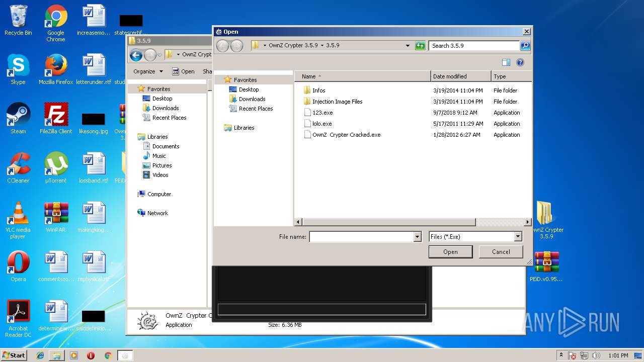Open help icon in Open dialog
The width and height of the screenshot is (644, 362).
[520, 63]
